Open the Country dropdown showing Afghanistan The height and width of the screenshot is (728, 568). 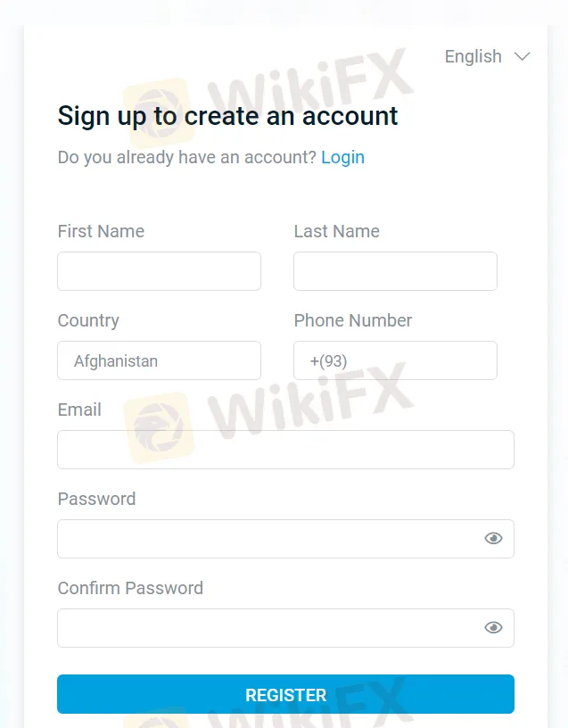pyautogui.click(x=159, y=360)
